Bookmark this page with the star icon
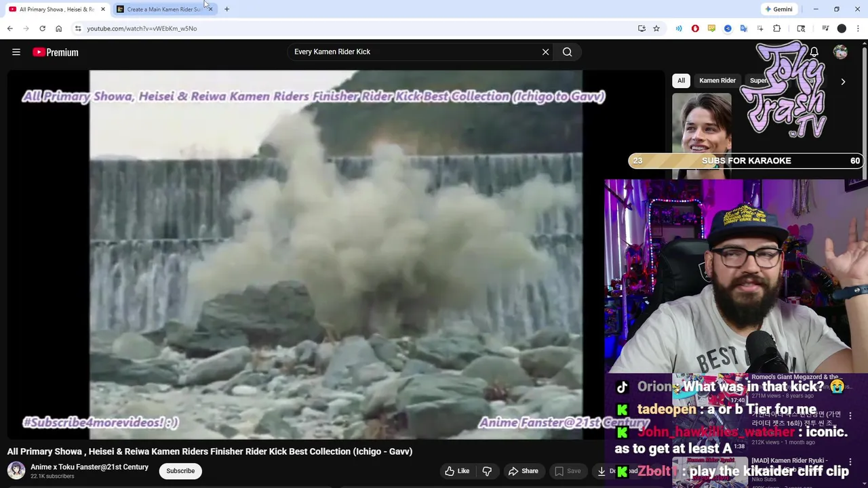The width and height of the screenshot is (868, 488). click(656, 28)
